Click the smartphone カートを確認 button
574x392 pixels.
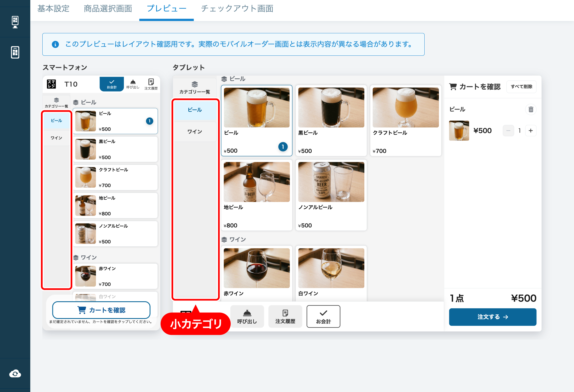click(101, 310)
